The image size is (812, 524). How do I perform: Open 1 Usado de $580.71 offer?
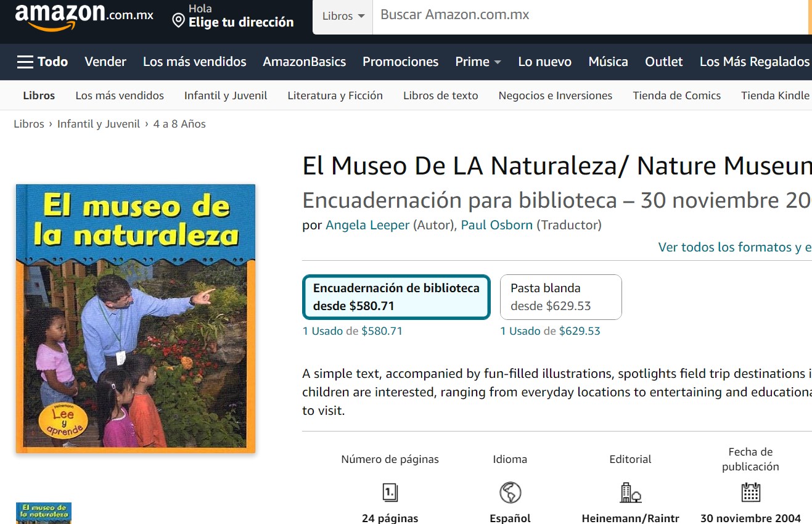point(353,331)
